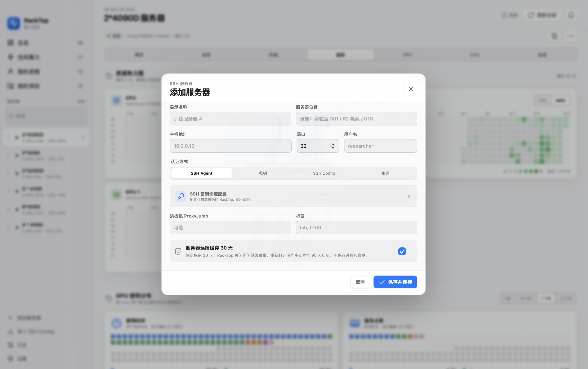This screenshot has height=369, width=588.
Task: Select the SSH Agent authentication tab
Action: [x=201, y=173]
